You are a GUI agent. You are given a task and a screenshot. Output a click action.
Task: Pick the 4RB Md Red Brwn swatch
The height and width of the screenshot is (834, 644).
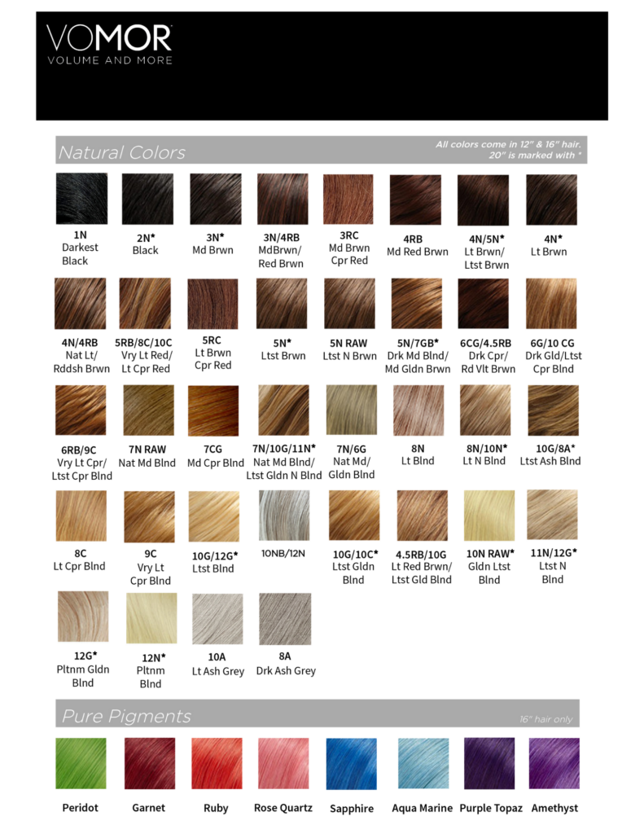pyautogui.click(x=415, y=200)
